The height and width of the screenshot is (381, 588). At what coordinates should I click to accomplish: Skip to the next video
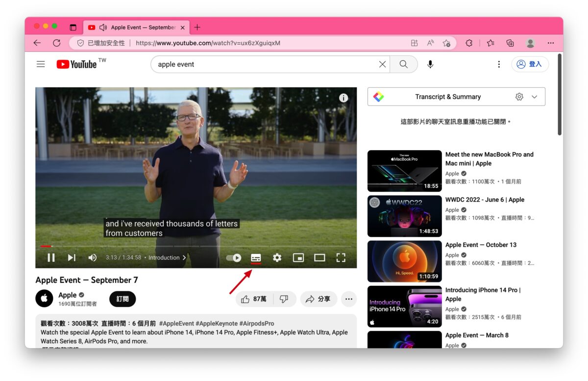[72, 257]
